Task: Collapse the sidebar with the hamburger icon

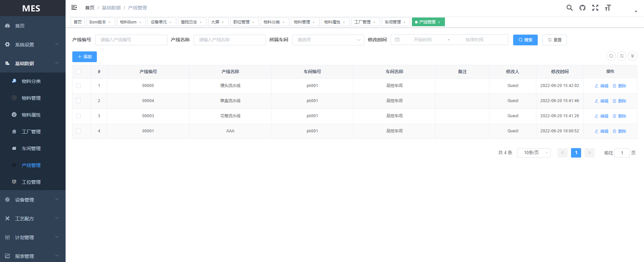Action: (74, 8)
